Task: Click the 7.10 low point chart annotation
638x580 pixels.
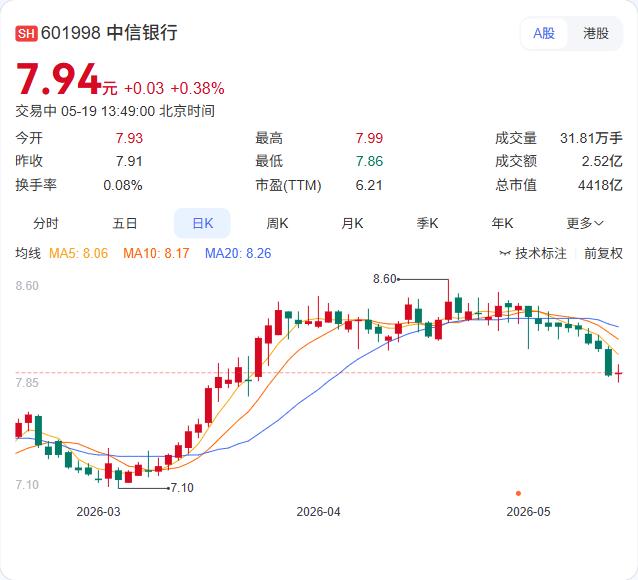Action: point(182,488)
